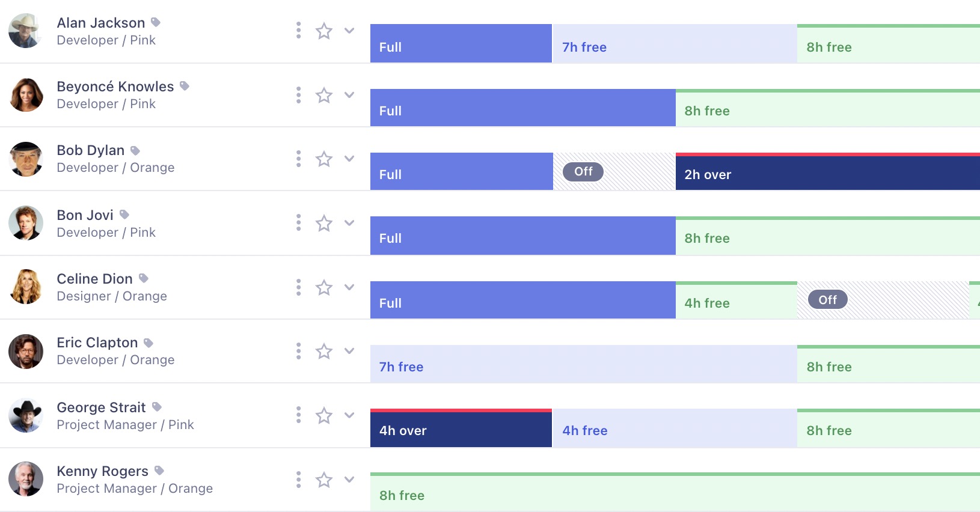Click the tag icon beside Bon Jovi
The width and height of the screenshot is (980, 512).
click(124, 214)
